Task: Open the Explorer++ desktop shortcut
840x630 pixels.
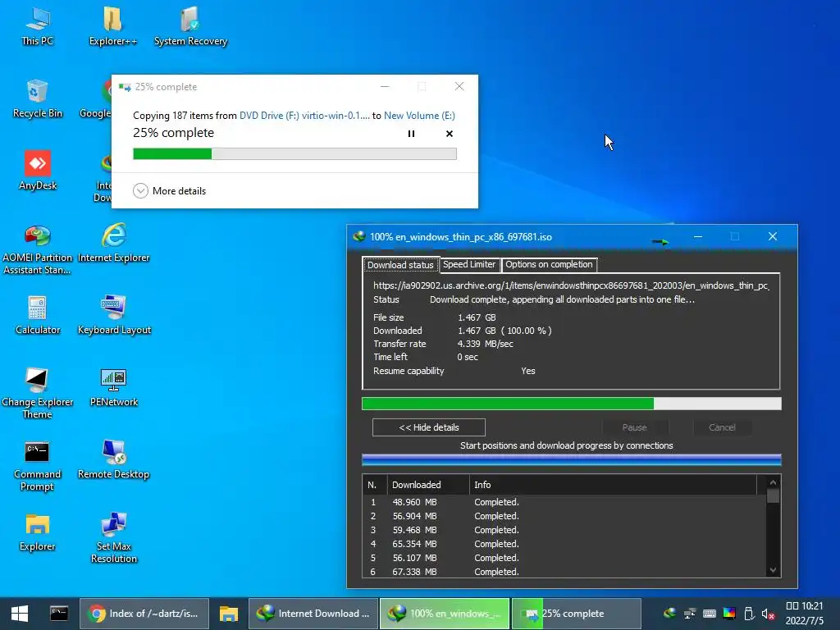Action: coord(112,25)
